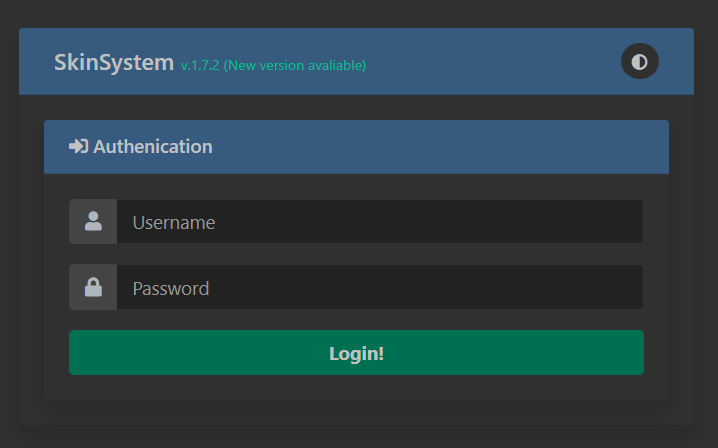Click the right end of the Username field
The width and height of the screenshot is (718, 448).
click(x=620, y=222)
